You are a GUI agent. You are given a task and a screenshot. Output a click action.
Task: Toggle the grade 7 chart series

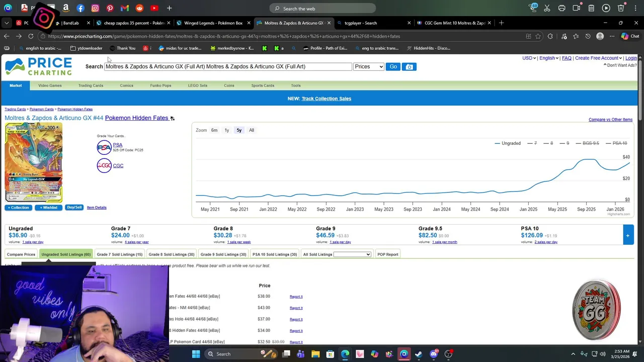click(532, 143)
